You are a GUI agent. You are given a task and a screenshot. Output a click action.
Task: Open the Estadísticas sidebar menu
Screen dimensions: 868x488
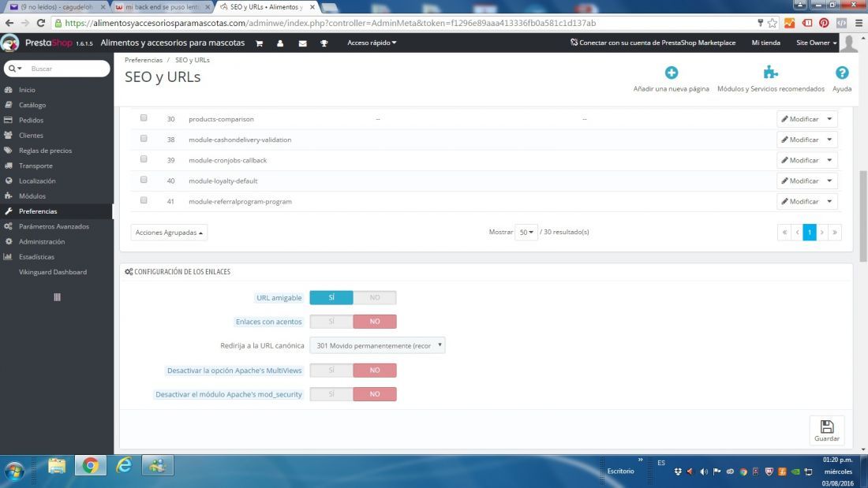[36, 257]
